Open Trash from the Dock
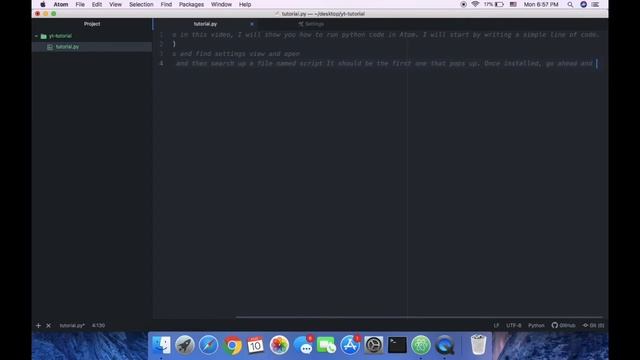 pos(478,345)
